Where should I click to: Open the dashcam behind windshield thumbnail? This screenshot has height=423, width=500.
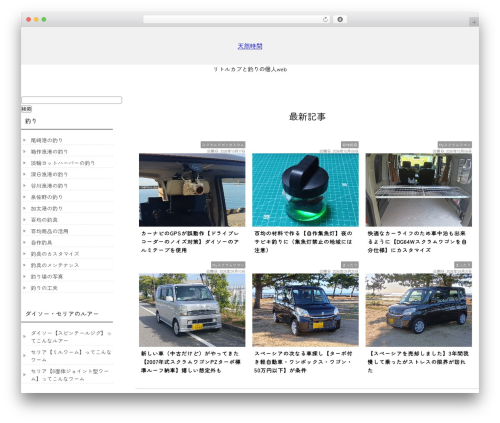pos(192,190)
